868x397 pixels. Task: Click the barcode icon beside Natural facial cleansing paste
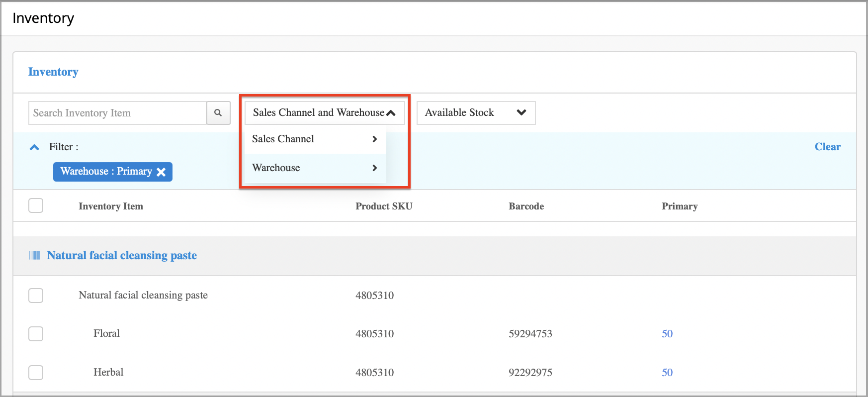[x=34, y=255]
